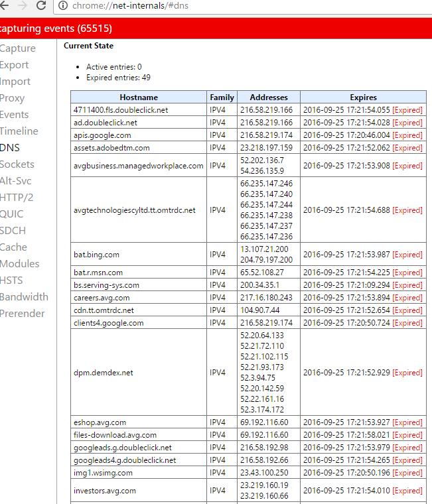This screenshot has width=432, height=504.
Task: Go to the Cache sidebar tab
Action: pos(14,247)
